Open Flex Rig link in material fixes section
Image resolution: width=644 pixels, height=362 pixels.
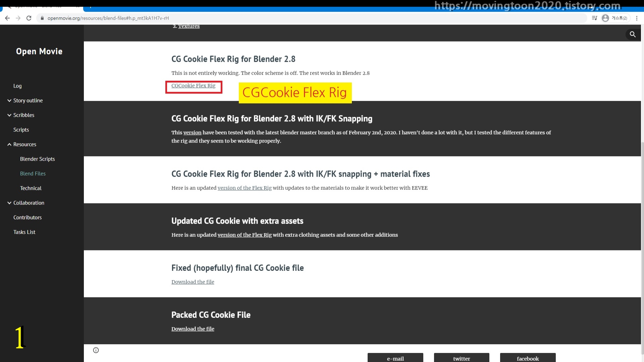coord(245,188)
